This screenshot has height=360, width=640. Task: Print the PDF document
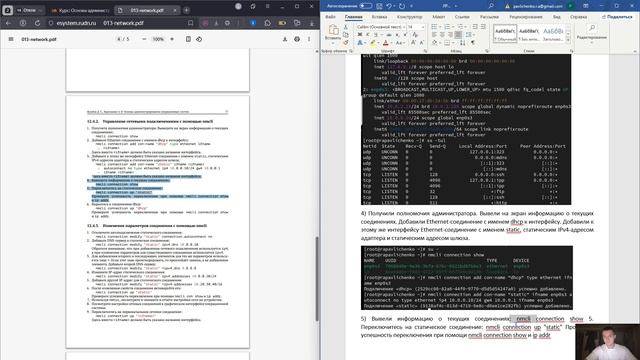click(x=297, y=39)
